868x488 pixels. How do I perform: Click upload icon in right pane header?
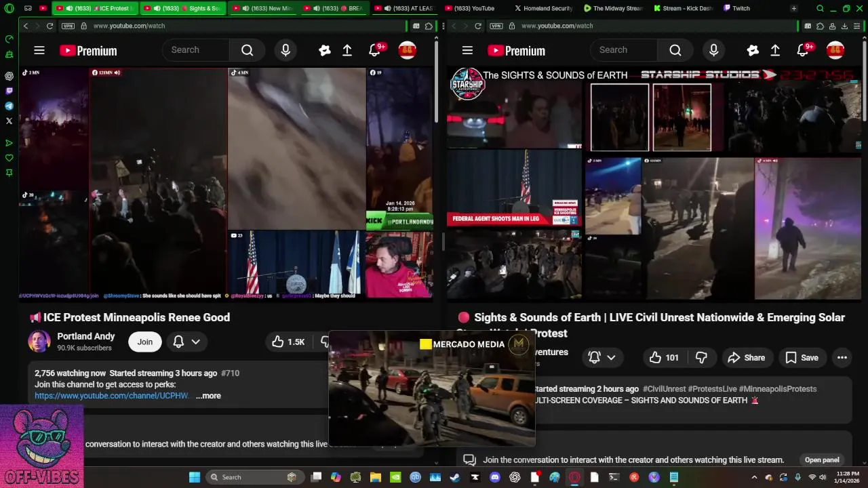(775, 50)
